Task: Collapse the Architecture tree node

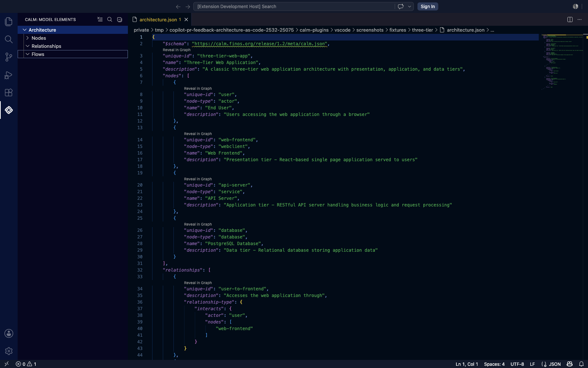Action: pos(25,30)
